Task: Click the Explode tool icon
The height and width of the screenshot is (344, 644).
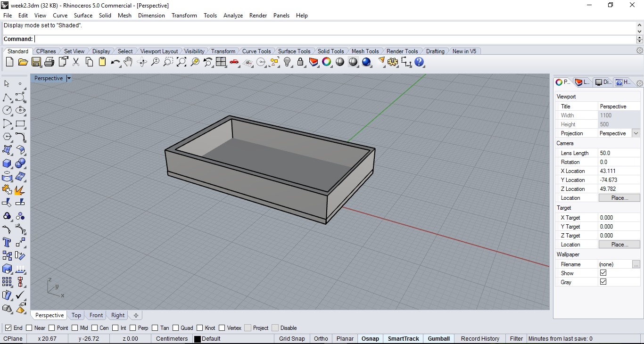Action: [x=20, y=190]
